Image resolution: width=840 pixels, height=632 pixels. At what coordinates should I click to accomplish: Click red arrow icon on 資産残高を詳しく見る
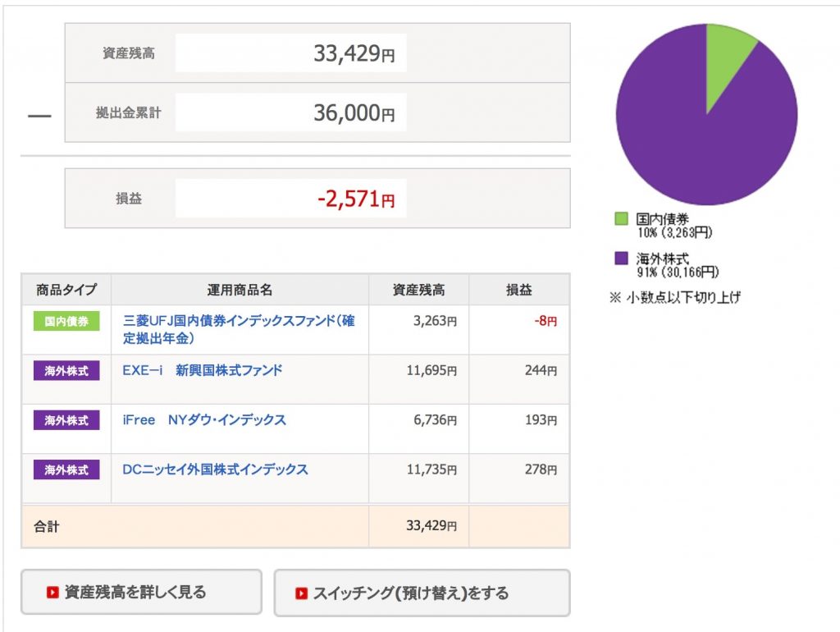click(52, 593)
